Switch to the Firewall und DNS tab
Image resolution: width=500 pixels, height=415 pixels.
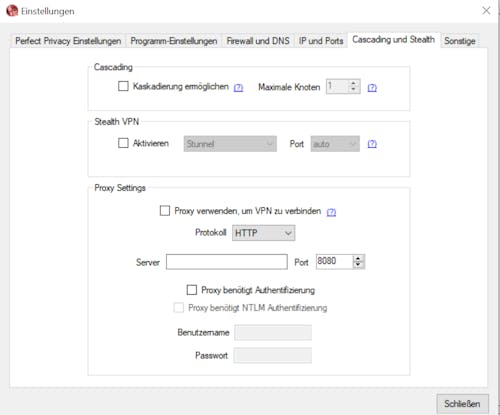pyautogui.click(x=258, y=41)
